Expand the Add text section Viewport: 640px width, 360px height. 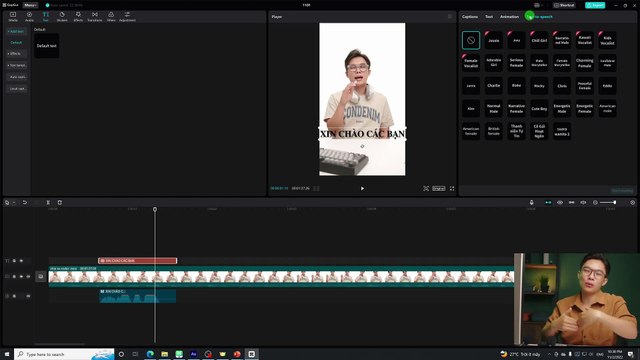[x=16, y=31]
